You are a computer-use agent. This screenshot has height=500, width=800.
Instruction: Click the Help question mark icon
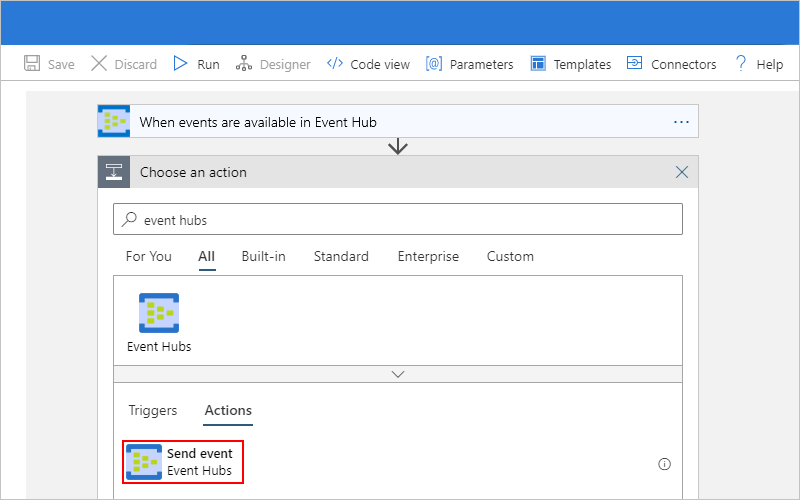(741, 64)
